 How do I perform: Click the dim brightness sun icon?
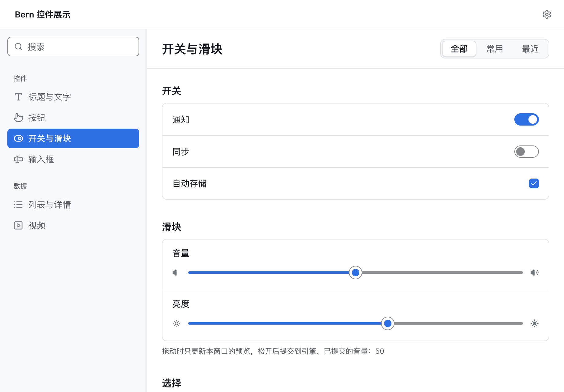click(177, 323)
